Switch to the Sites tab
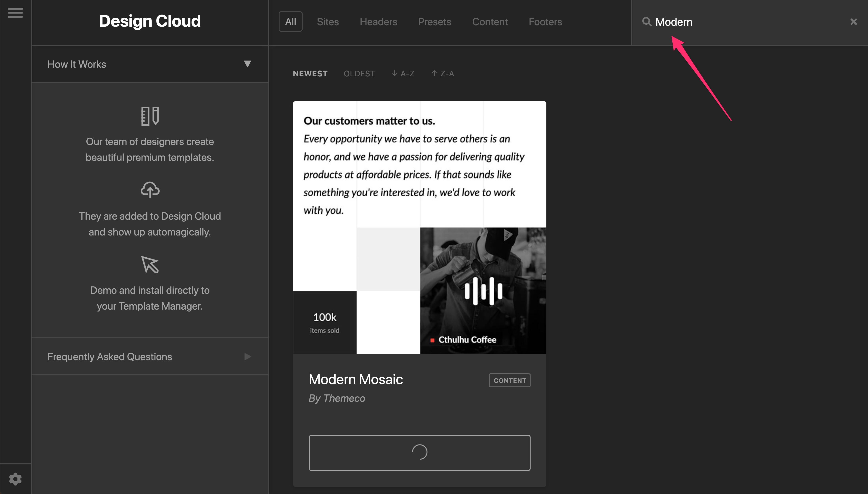The height and width of the screenshot is (494, 868). 327,22
